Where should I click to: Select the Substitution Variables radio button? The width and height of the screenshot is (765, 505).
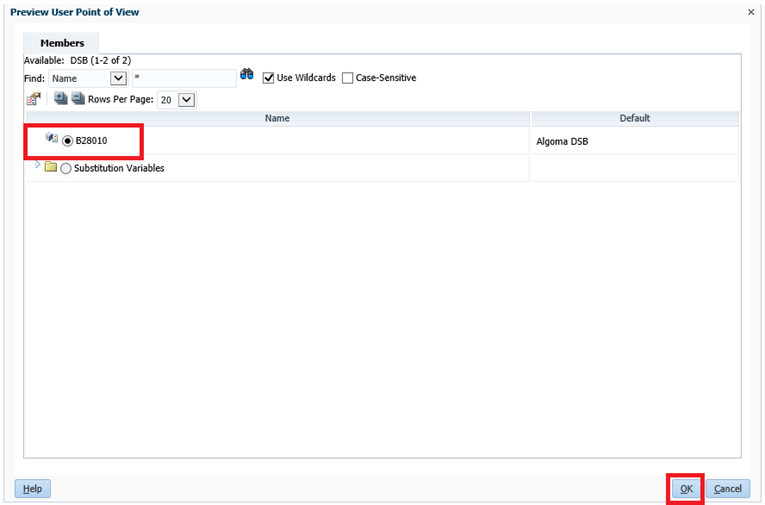tap(66, 168)
